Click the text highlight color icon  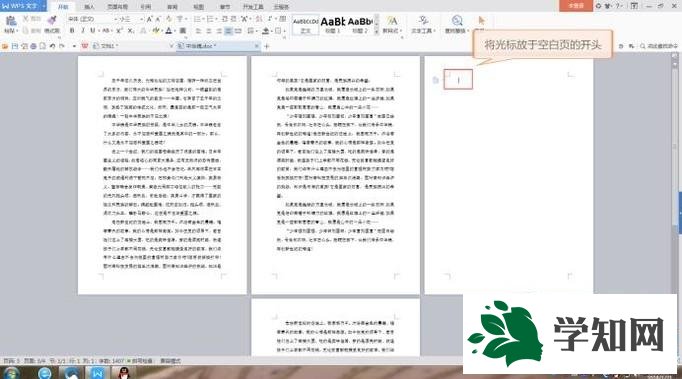[x=155, y=31]
